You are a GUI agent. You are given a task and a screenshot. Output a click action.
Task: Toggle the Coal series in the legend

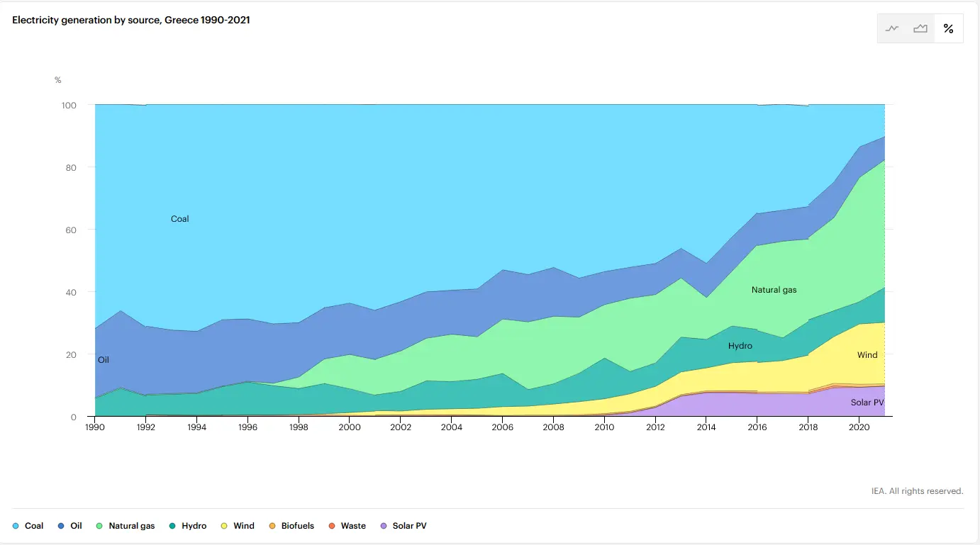pos(28,526)
